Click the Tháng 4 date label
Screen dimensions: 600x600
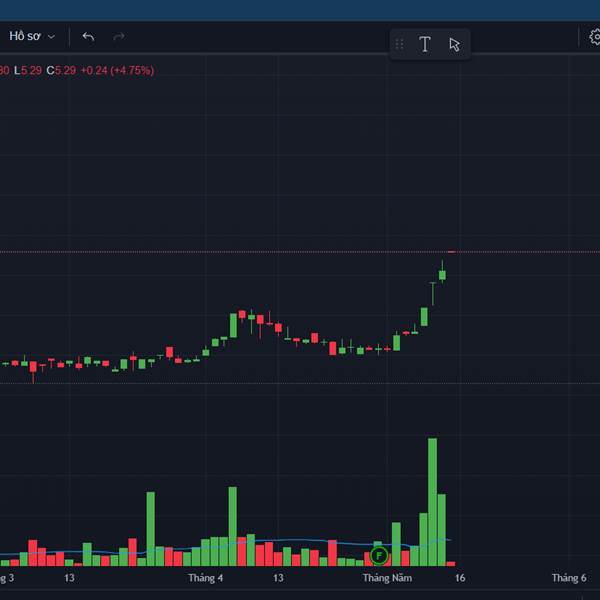[x=205, y=578]
